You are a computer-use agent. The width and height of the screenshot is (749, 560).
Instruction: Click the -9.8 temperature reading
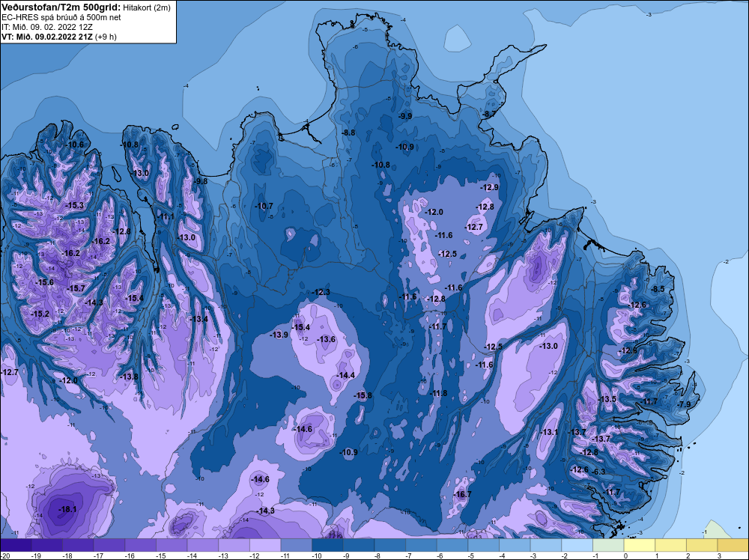pos(201,181)
